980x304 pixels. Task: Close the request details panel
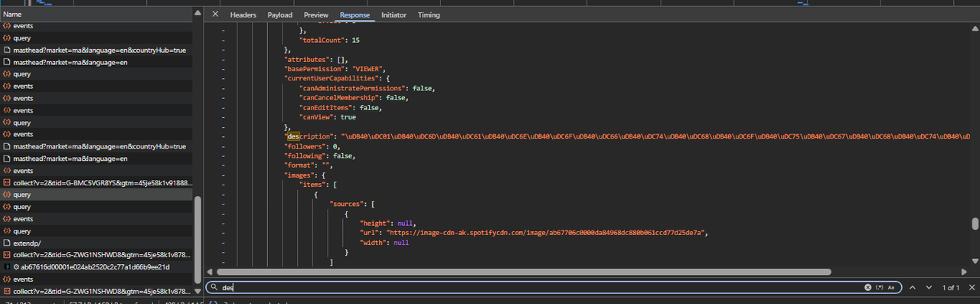(215, 15)
